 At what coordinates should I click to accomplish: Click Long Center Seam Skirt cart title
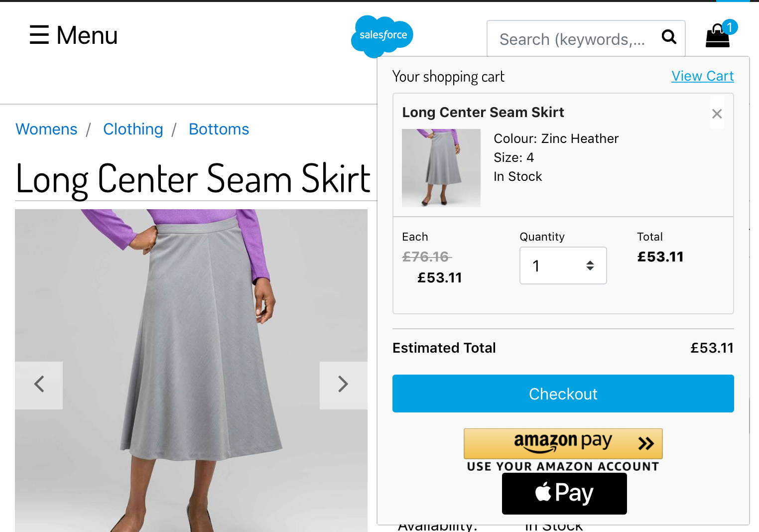pyautogui.click(x=483, y=113)
